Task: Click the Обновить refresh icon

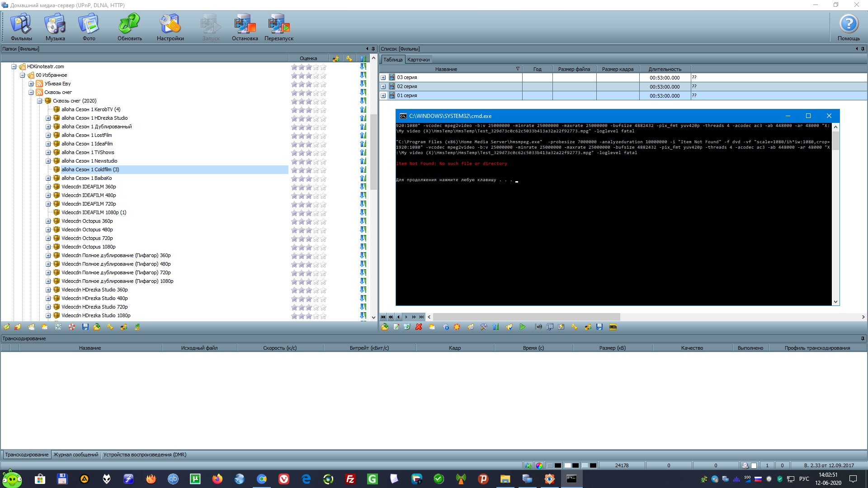Action: [x=129, y=27]
